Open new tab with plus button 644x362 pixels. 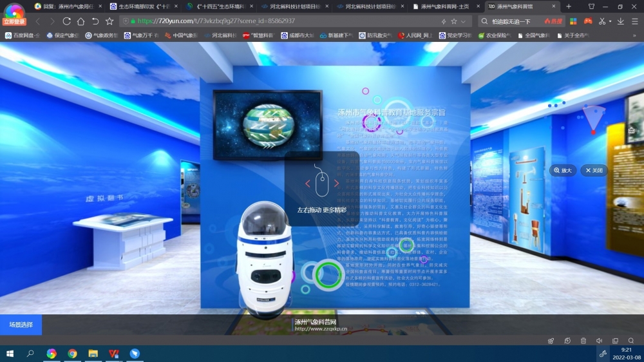569,6
